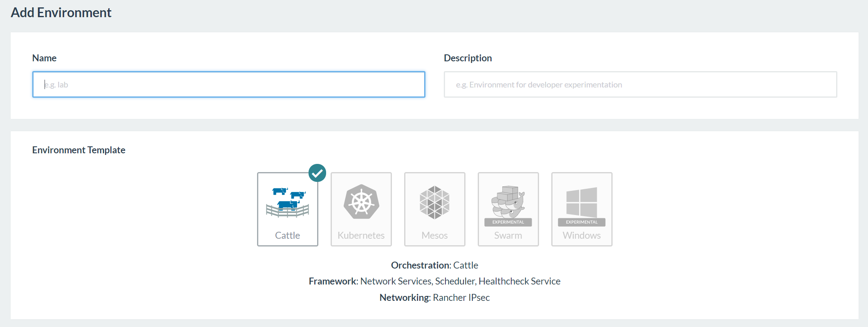
Task: Focus the Name input field
Action: pyautogui.click(x=229, y=85)
